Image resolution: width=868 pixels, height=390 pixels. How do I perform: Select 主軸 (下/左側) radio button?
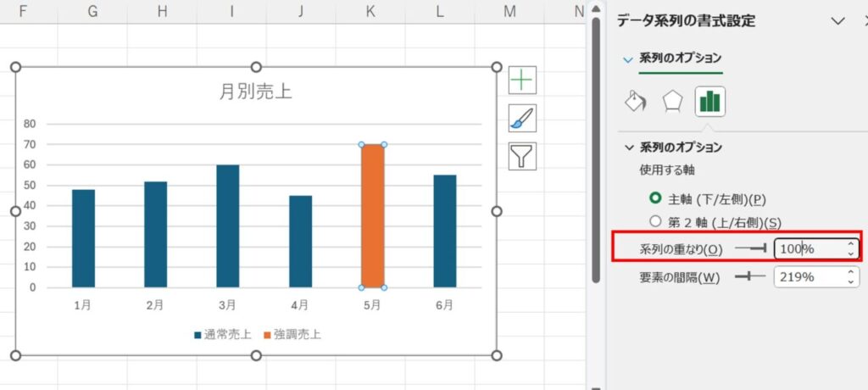656,198
